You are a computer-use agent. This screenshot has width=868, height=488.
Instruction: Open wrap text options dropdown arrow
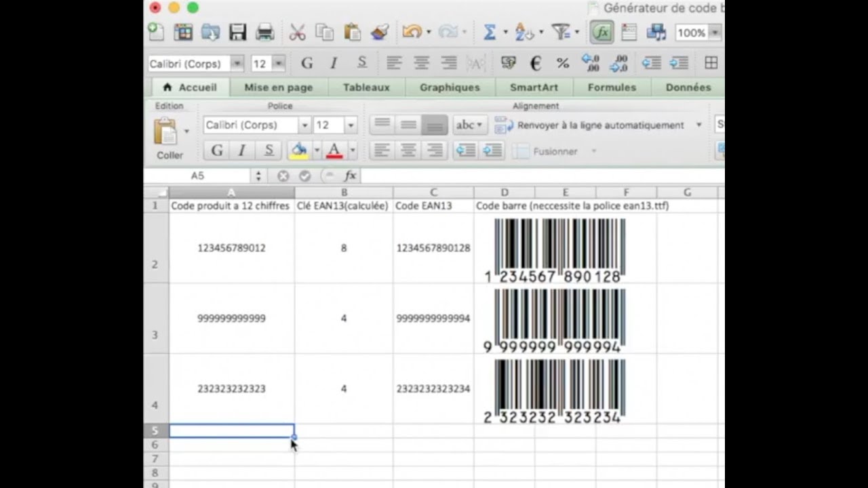pos(699,125)
